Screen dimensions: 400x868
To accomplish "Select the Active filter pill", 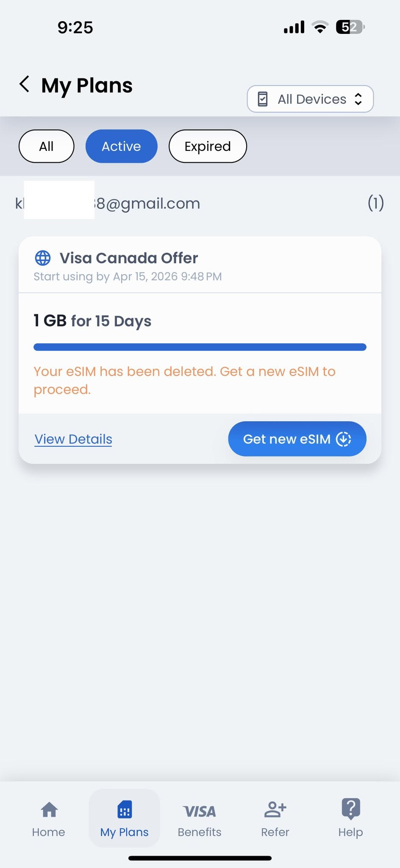I will pyautogui.click(x=121, y=146).
